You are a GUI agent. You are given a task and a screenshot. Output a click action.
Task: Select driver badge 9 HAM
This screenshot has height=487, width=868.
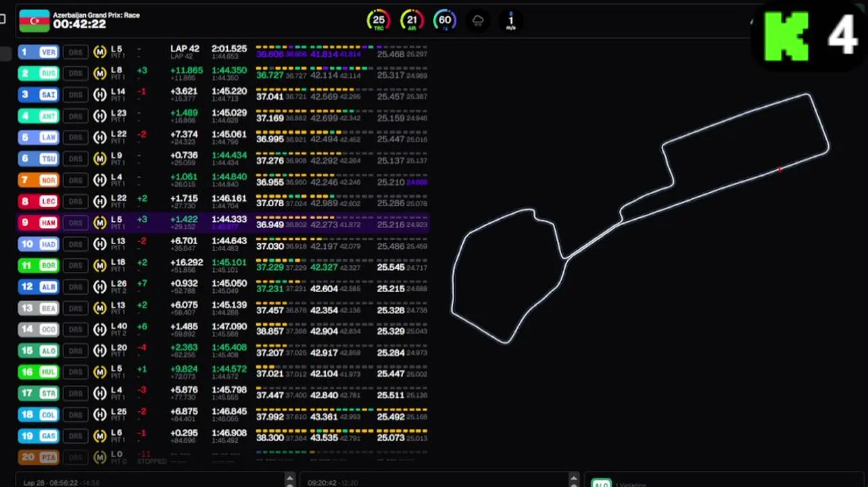coord(39,223)
